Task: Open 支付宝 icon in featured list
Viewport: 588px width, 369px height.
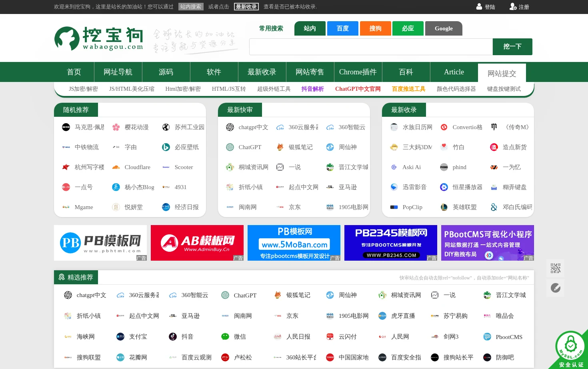Action: 120,337
